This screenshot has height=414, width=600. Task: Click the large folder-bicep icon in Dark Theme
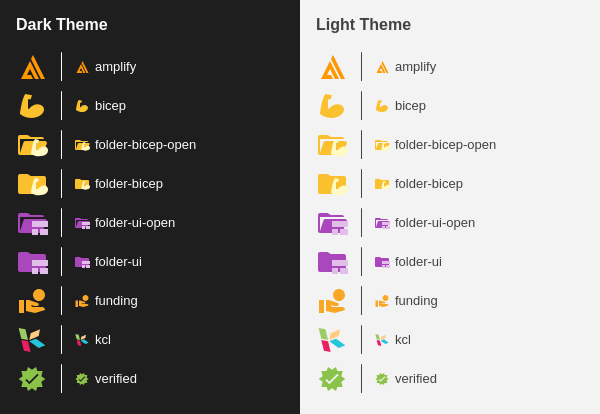[x=33, y=184]
